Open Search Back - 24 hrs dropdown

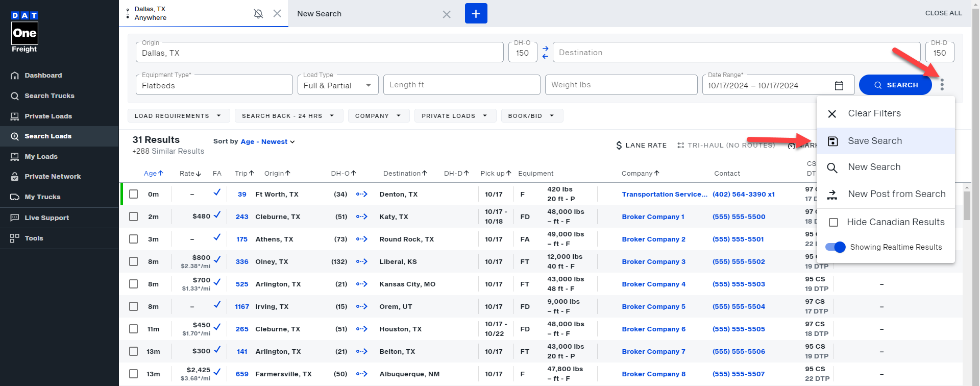click(x=289, y=116)
